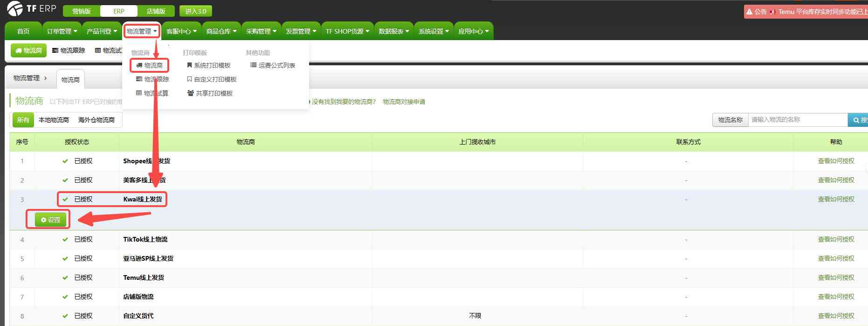Click the announcement warning icon
The width and height of the screenshot is (868, 326).
coord(749,12)
